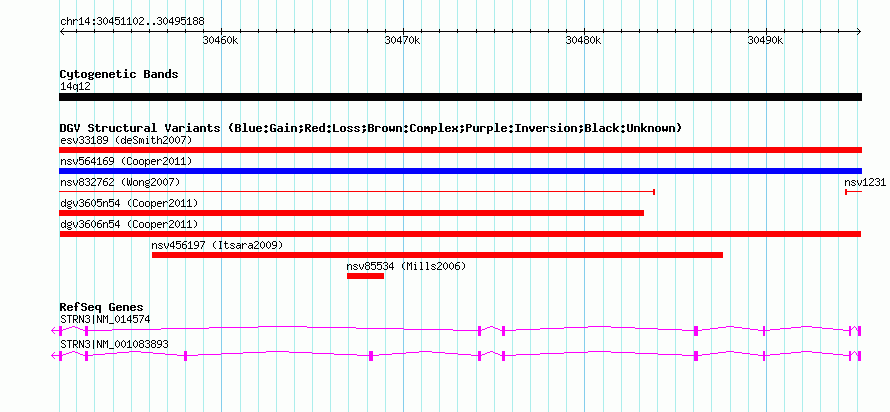
Task: Click the 30490k ruler tick label
Action: (x=765, y=40)
